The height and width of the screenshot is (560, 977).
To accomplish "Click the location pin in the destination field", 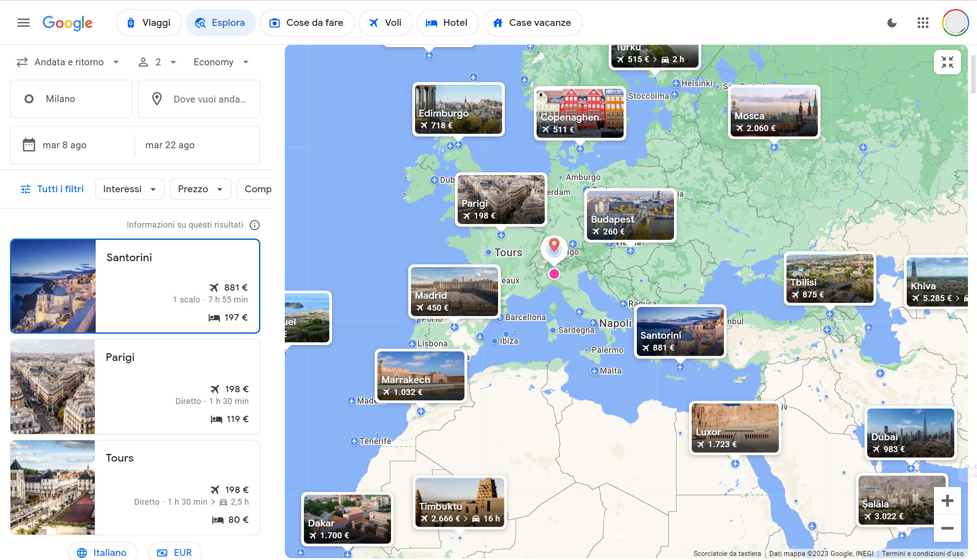I will point(157,99).
